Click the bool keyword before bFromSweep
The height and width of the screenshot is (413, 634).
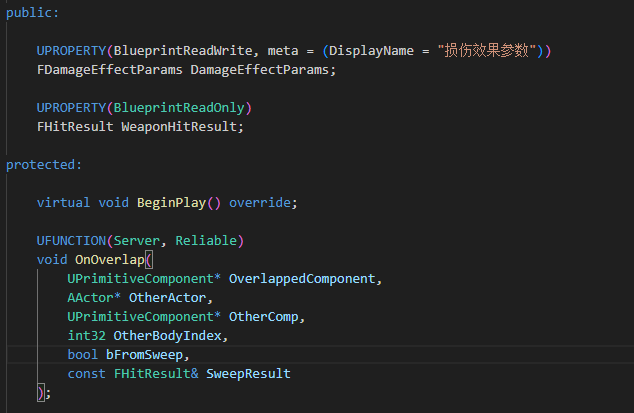[x=82, y=355]
